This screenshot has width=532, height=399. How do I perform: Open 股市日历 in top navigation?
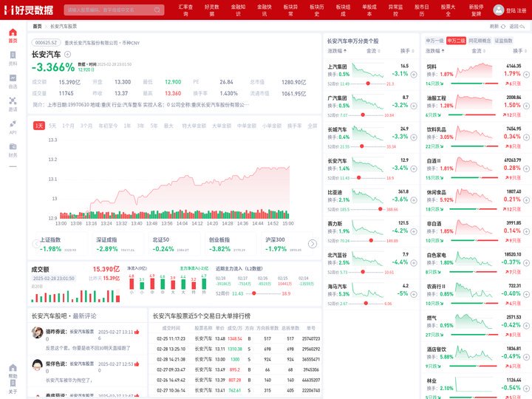(x=422, y=10)
